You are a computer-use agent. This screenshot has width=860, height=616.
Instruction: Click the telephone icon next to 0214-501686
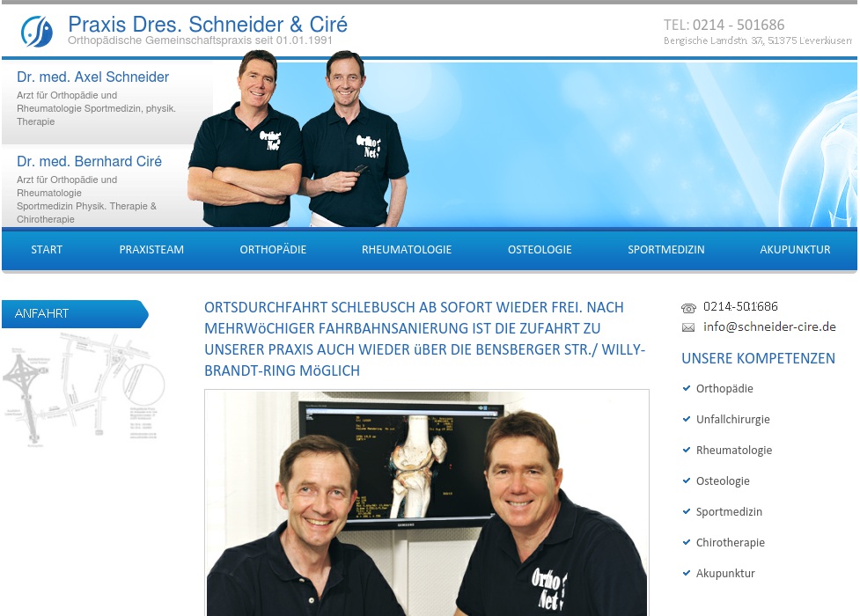pos(688,308)
